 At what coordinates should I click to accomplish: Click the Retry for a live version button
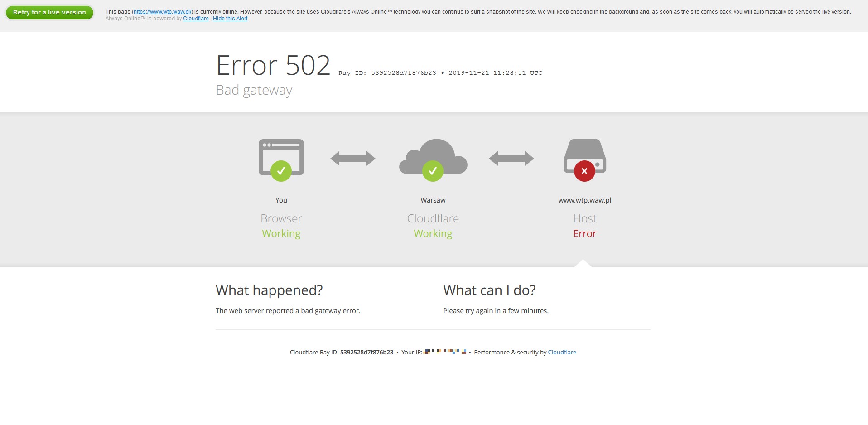49,12
